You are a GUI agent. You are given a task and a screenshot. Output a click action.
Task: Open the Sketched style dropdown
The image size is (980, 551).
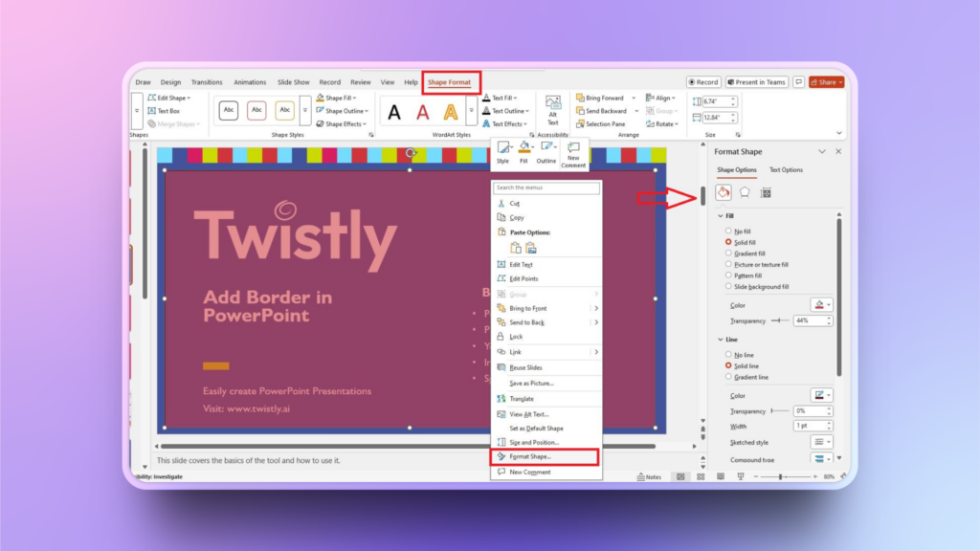click(822, 442)
